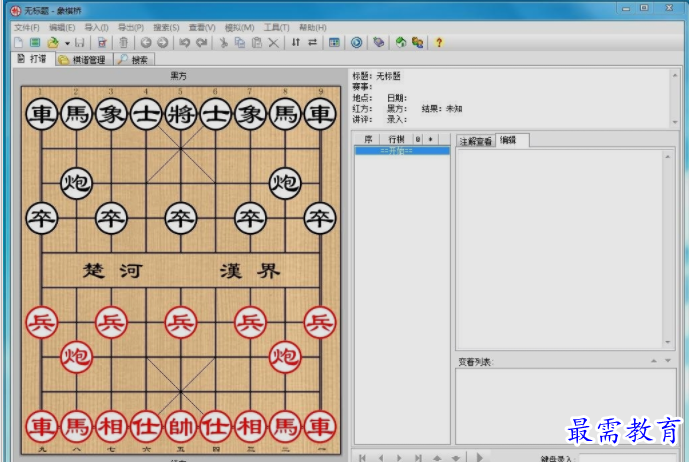
Task: Expand the open-file dropdown arrow in toolbar
Action: (x=67, y=43)
